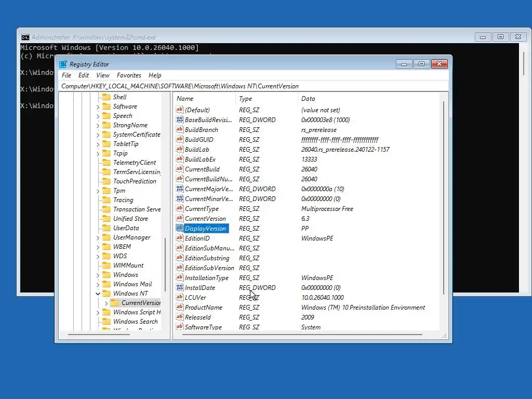532x399 pixels.
Task: Click the CurrentVersion folder icon in tree
Action: coord(115,303)
